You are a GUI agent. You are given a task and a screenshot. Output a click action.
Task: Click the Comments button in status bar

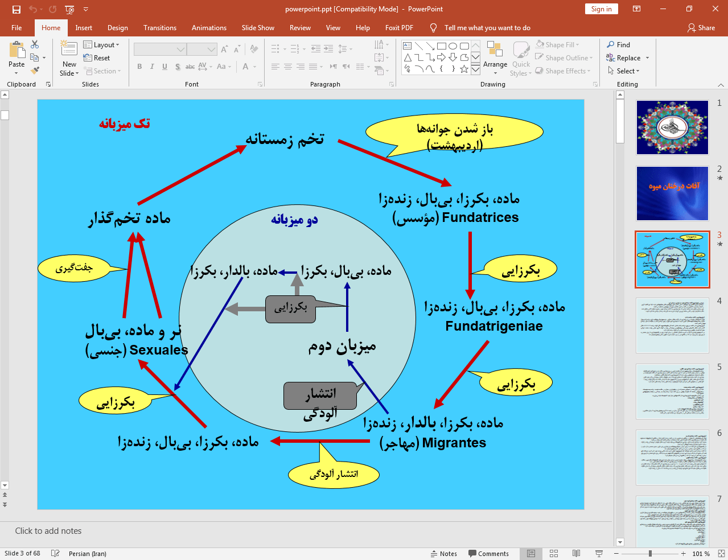(488, 554)
